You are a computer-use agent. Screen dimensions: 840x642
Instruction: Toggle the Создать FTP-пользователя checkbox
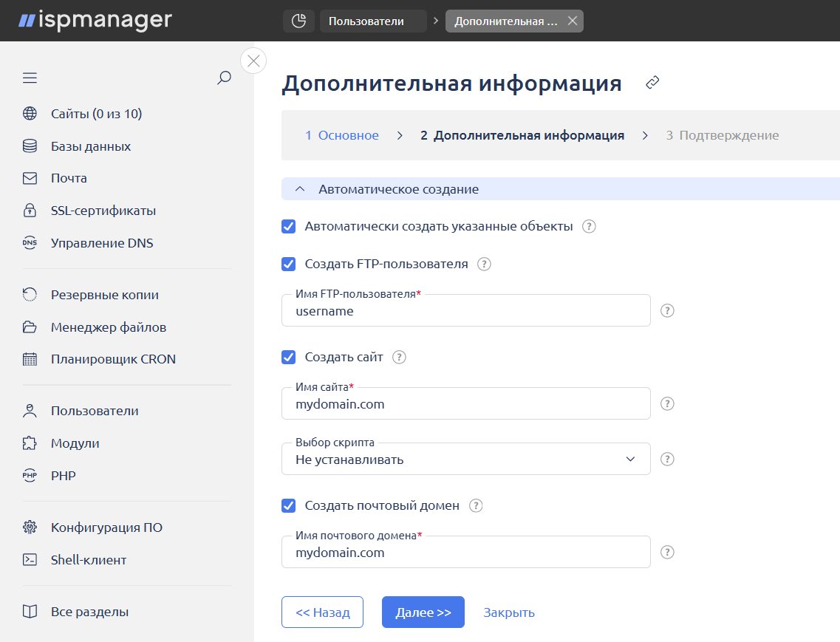click(289, 264)
